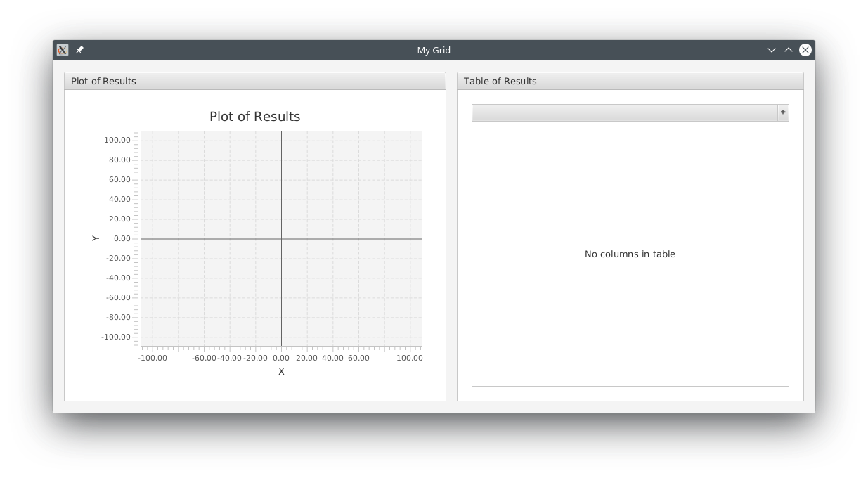Toggle the pin window icon
The height and width of the screenshot is (478, 868).
tap(79, 50)
